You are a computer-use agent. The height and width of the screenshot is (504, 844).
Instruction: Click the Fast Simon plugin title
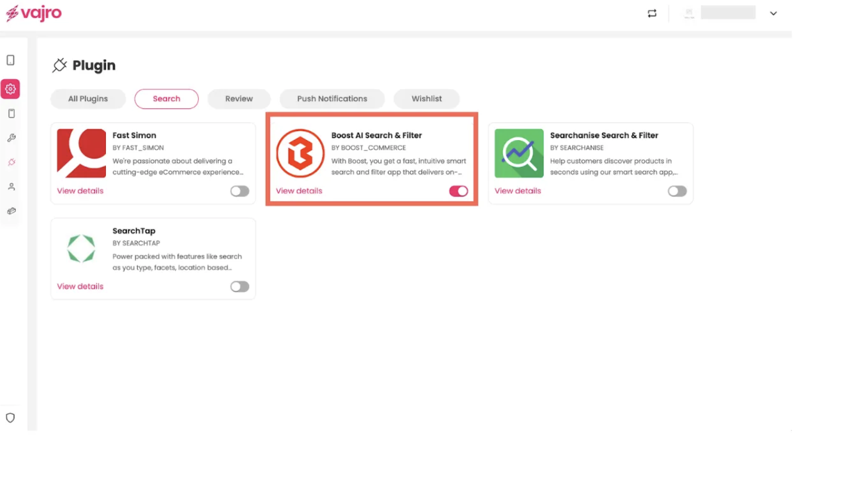[x=134, y=135]
